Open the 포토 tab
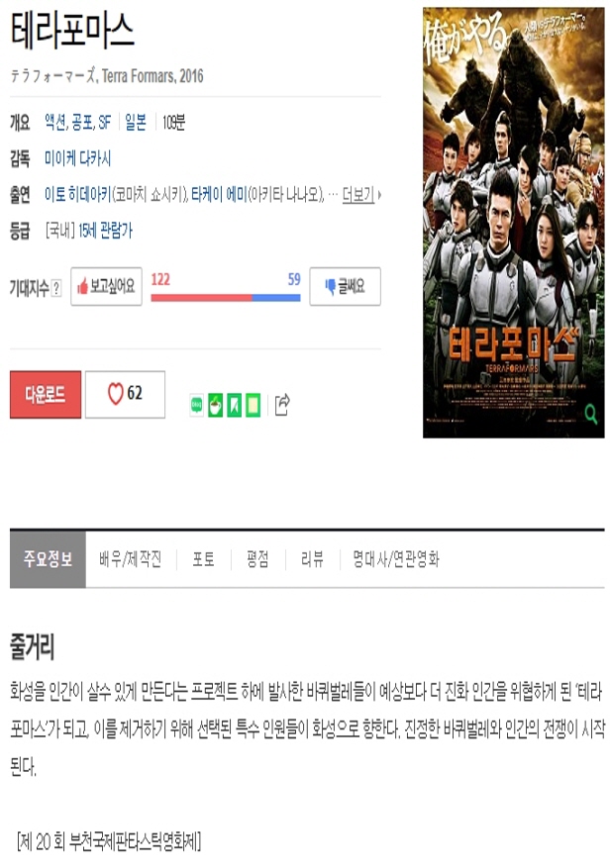610x868 pixels. pyautogui.click(x=203, y=559)
